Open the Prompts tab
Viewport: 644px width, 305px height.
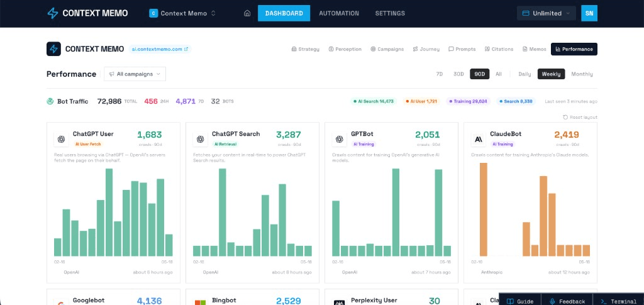tap(462, 49)
